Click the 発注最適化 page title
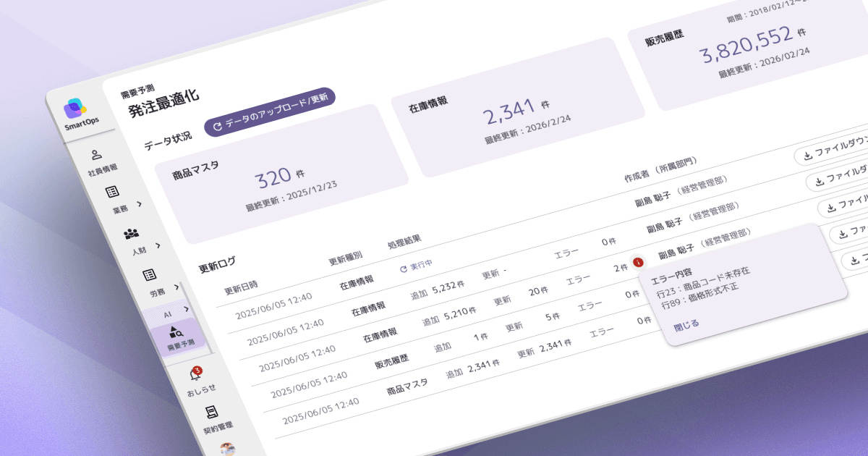The width and height of the screenshot is (868, 456). (x=163, y=103)
